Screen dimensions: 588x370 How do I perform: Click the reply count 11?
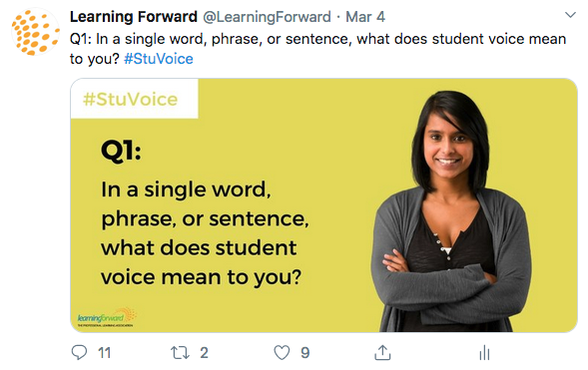coord(104,353)
